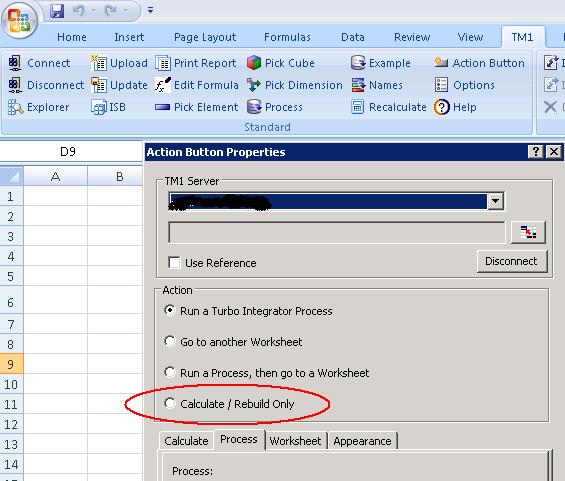Open the Names command

377,85
